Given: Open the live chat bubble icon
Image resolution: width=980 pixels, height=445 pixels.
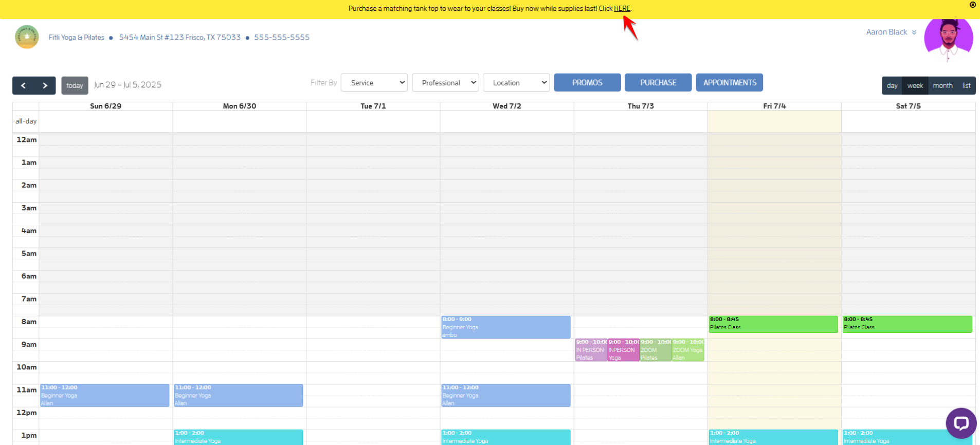Looking at the screenshot, I should tap(960, 423).
